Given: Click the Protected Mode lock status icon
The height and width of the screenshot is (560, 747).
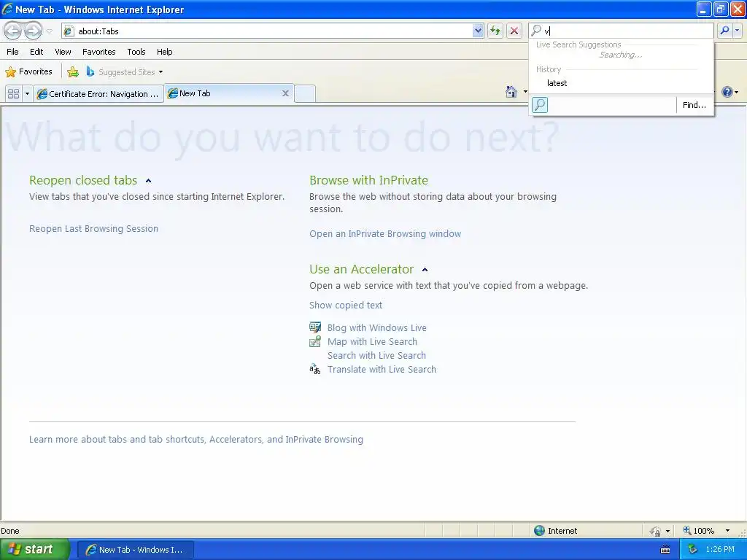Looking at the screenshot, I should click(x=656, y=531).
